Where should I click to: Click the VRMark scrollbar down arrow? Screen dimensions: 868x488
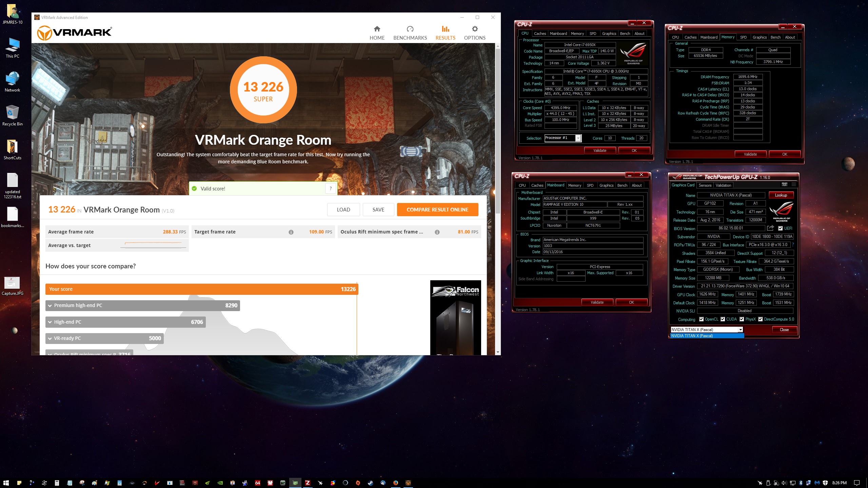tap(498, 352)
